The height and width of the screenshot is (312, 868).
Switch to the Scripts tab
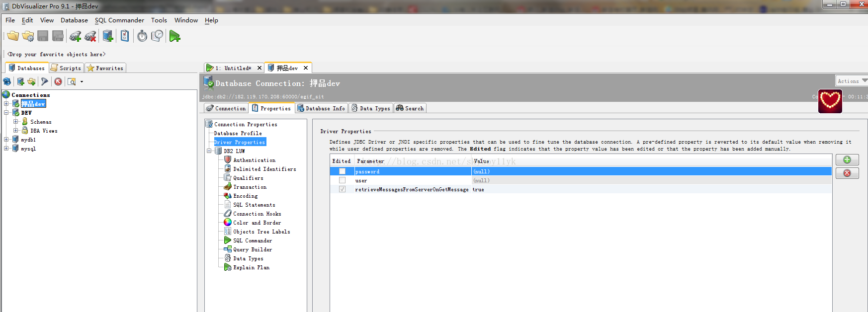click(x=66, y=68)
